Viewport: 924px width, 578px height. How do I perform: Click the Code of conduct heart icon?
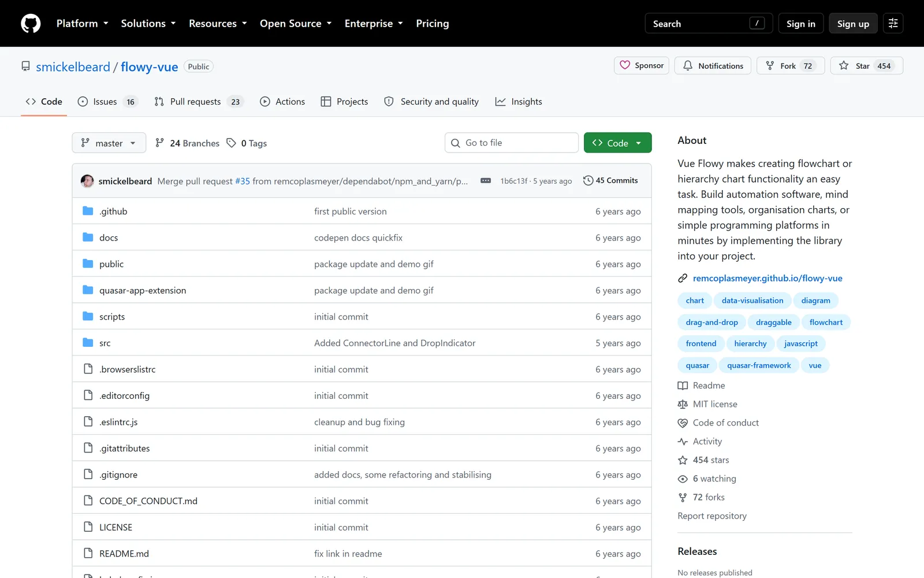point(683,423)
